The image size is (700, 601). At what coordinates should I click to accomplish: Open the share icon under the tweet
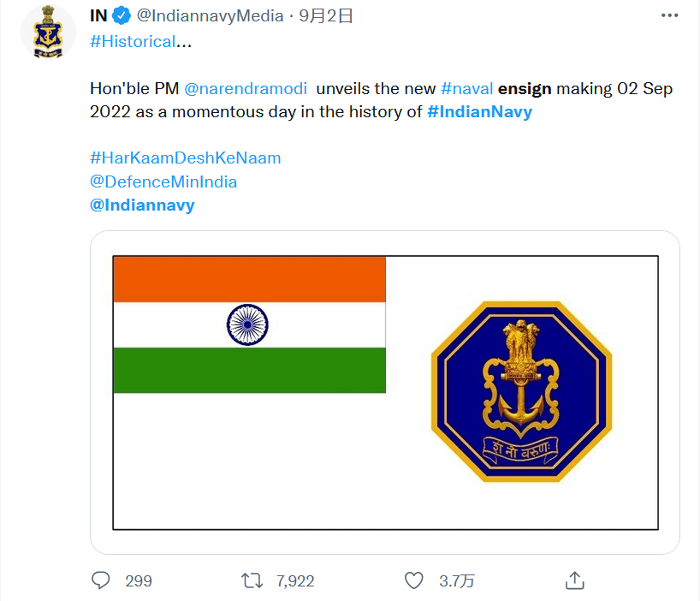[x=575, y=580]
